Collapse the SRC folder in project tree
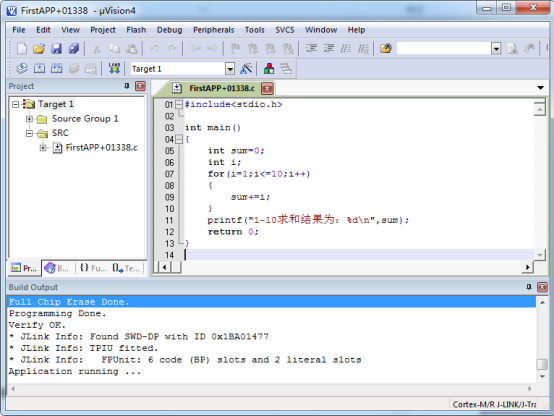 (29, 133)
